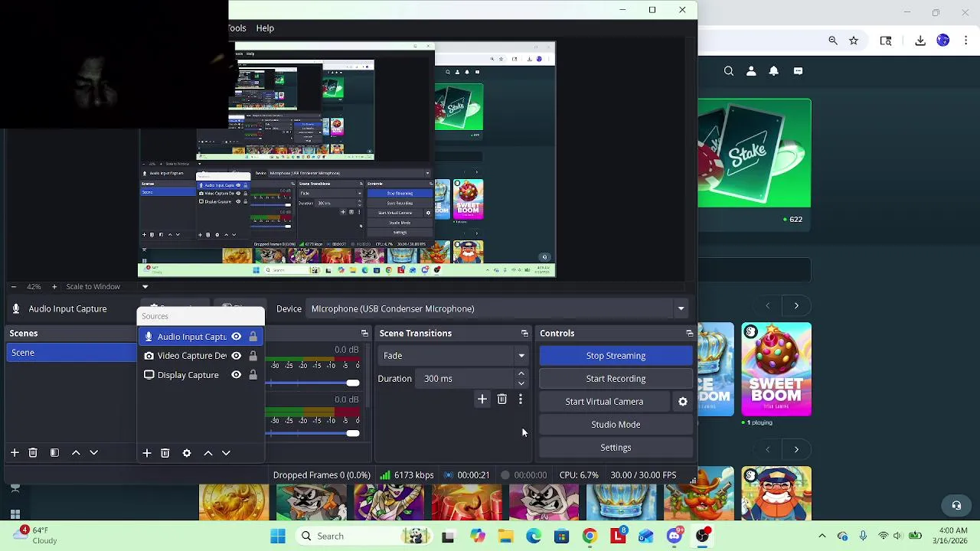Viewport: 980px width, 551px height.
Task: Select Audio Input Capture source row
Action: coord(201,337)
